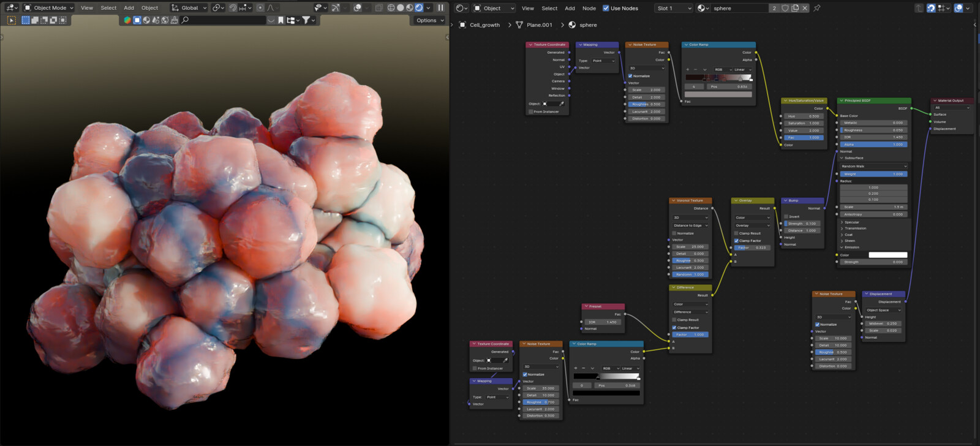Toggle the Use Nodes checkbox
The height and width of the screenshot is (446, 980).
(x=606, y=8)
